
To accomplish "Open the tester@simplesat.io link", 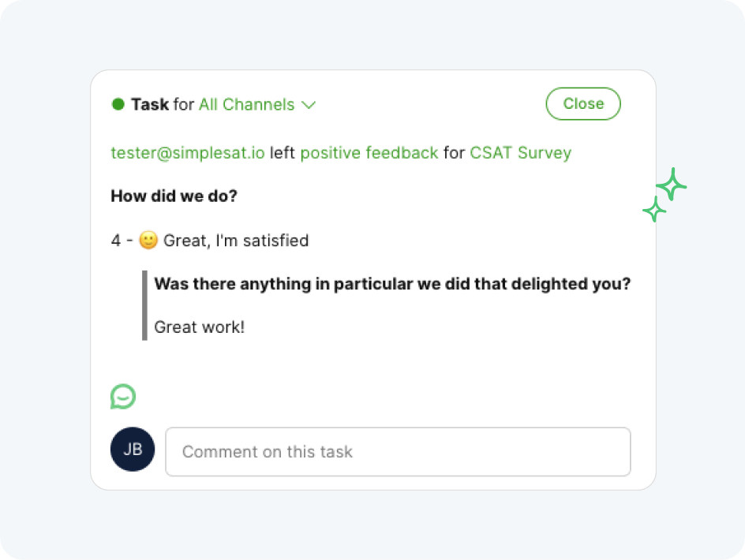I will pyautogui.click(x=188, y=153).
